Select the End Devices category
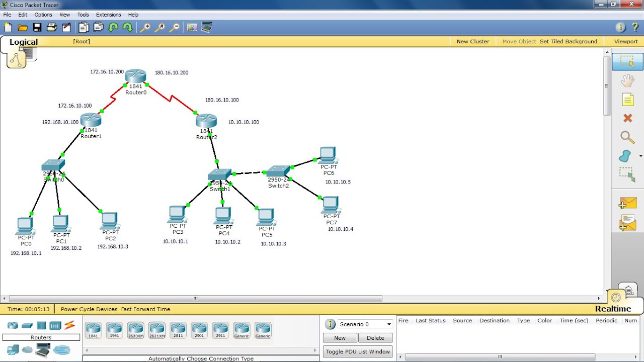 tap(13, 349)
